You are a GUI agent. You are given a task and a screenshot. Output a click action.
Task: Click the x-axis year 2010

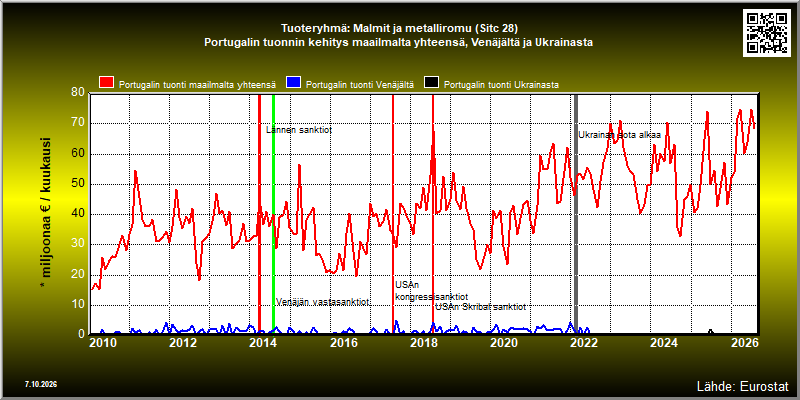[103, 342]
